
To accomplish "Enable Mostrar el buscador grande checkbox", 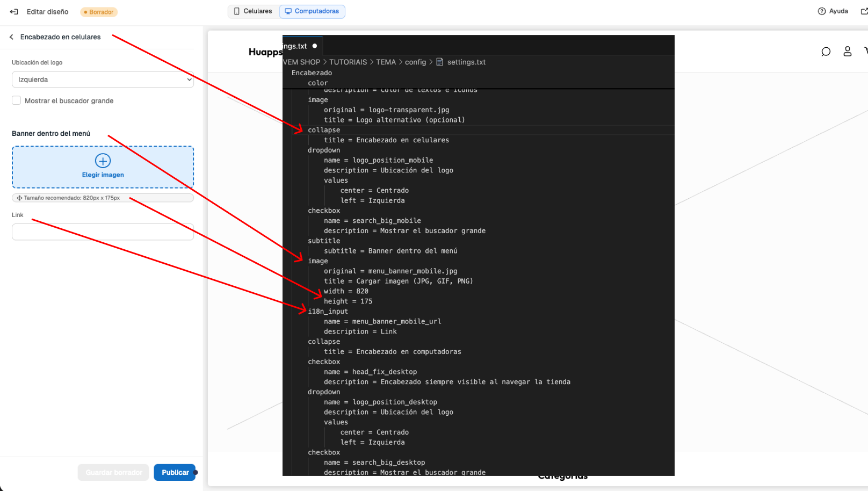I will click(17, 100).
